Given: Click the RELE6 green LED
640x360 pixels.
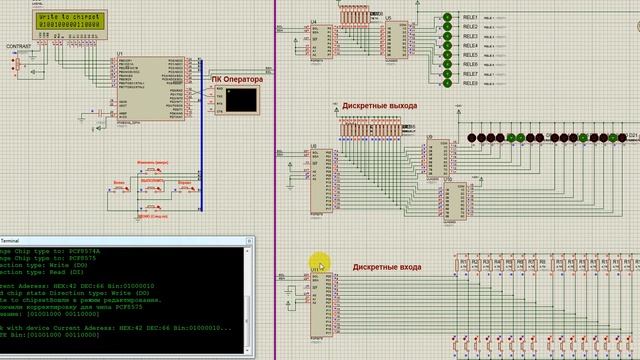Looking at the screenshot, I should (x=447, y=64).
